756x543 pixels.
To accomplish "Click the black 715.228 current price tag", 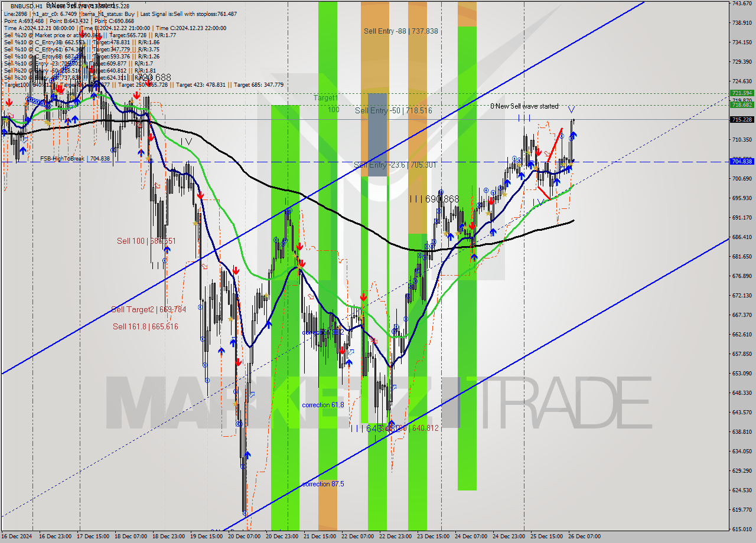I will 742,120.
